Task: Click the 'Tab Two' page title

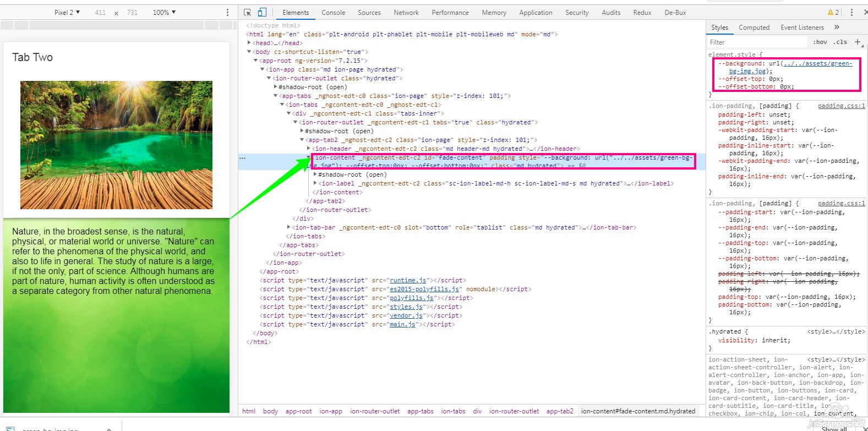Action: [32, 57]
